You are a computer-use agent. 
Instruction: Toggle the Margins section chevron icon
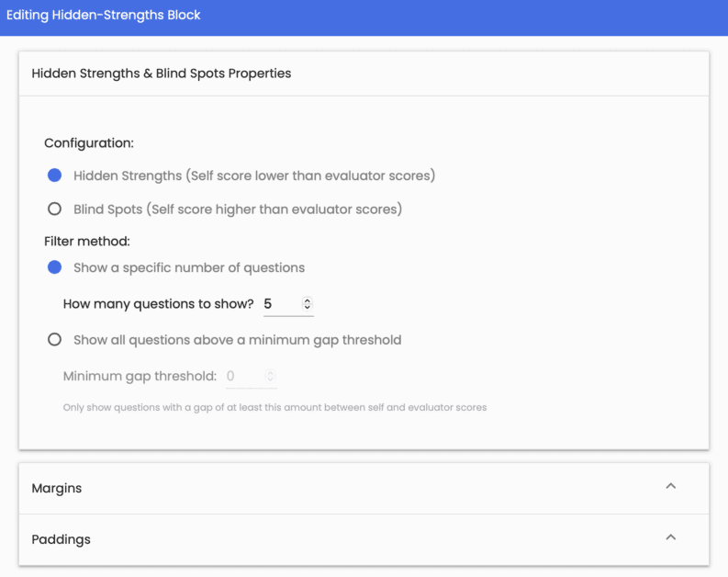670,486
